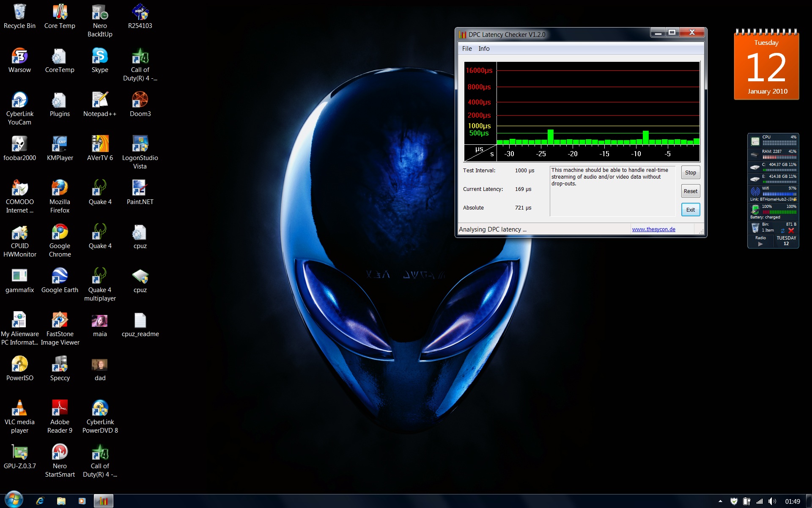Select the Warsow desktop icon
The width and height of the screenshot is (812, 508).
click(x=19, y=61)
